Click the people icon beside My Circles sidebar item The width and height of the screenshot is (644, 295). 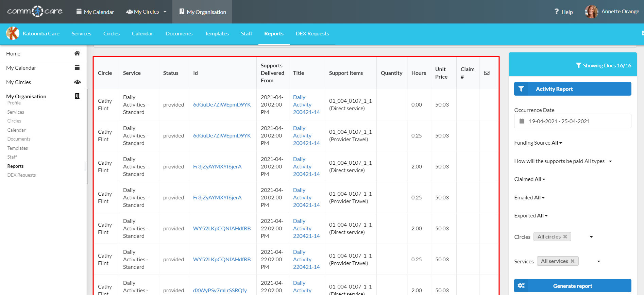77,82
